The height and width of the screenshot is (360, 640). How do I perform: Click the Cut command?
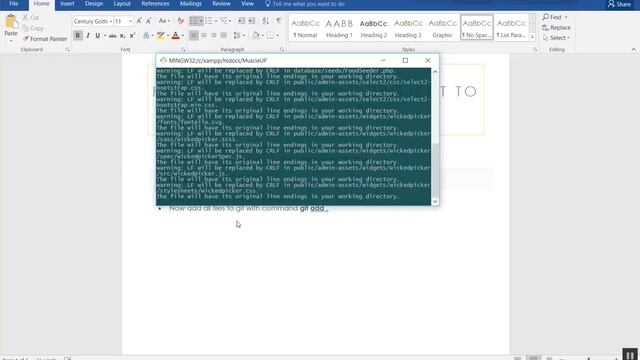click(31, 18)
